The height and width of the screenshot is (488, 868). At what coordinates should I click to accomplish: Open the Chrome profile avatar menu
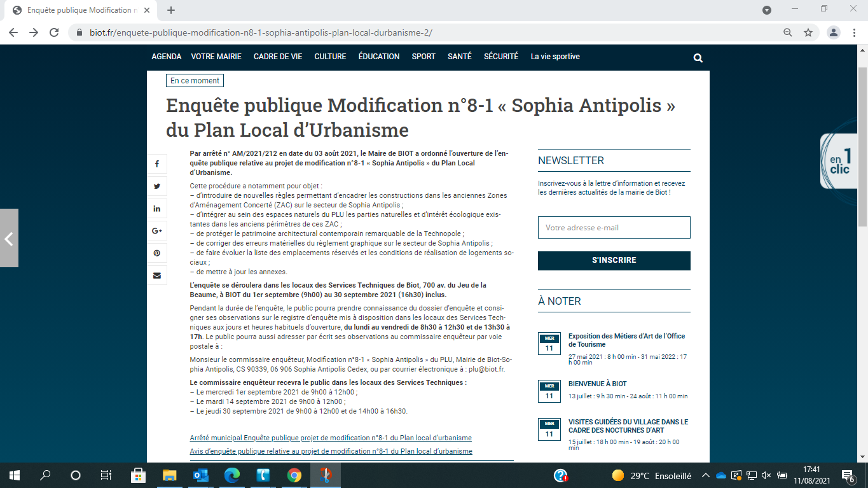coord(833,32)
